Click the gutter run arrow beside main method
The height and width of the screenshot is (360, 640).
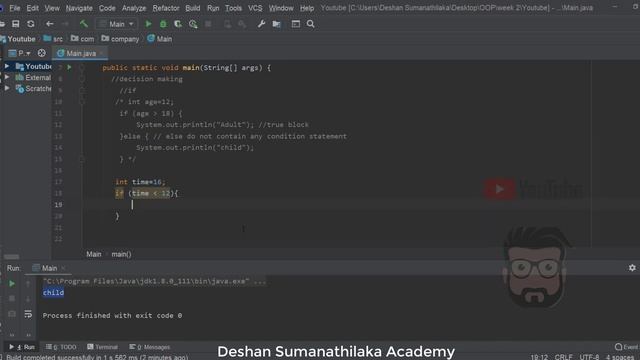(69, 67)
